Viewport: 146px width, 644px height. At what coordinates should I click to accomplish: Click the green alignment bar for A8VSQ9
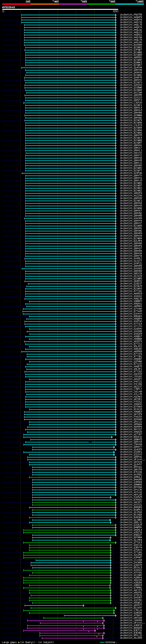(x=74, y=618)
